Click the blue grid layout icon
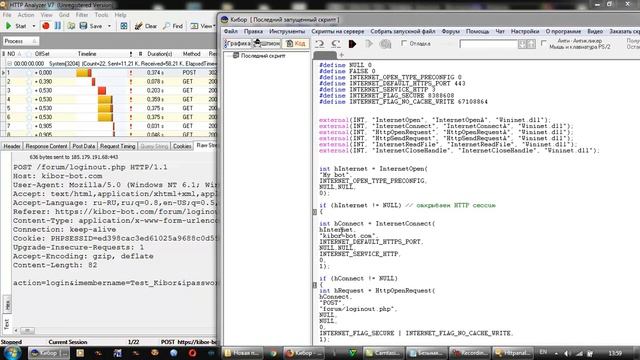 click(124, 26)
